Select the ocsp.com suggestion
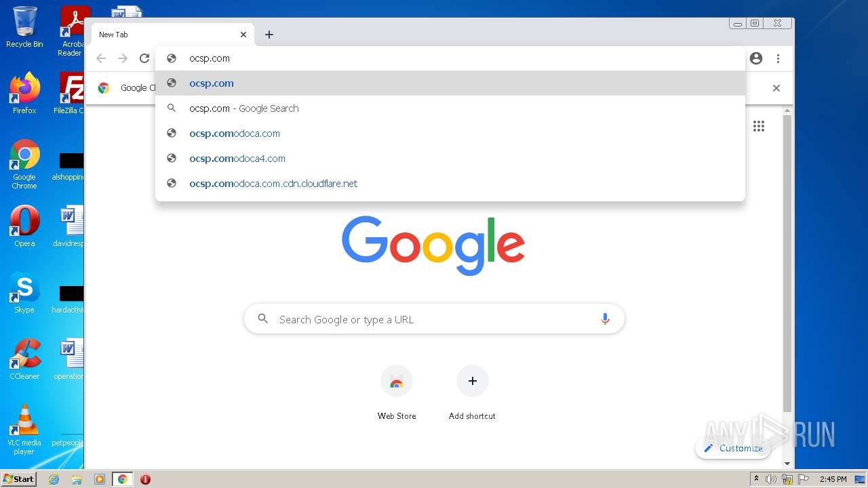 coord(450,83)
